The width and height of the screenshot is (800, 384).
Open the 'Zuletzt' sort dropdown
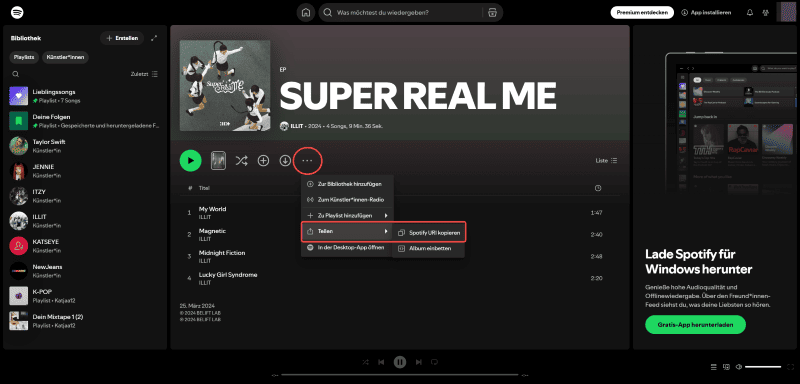(144, 74)
